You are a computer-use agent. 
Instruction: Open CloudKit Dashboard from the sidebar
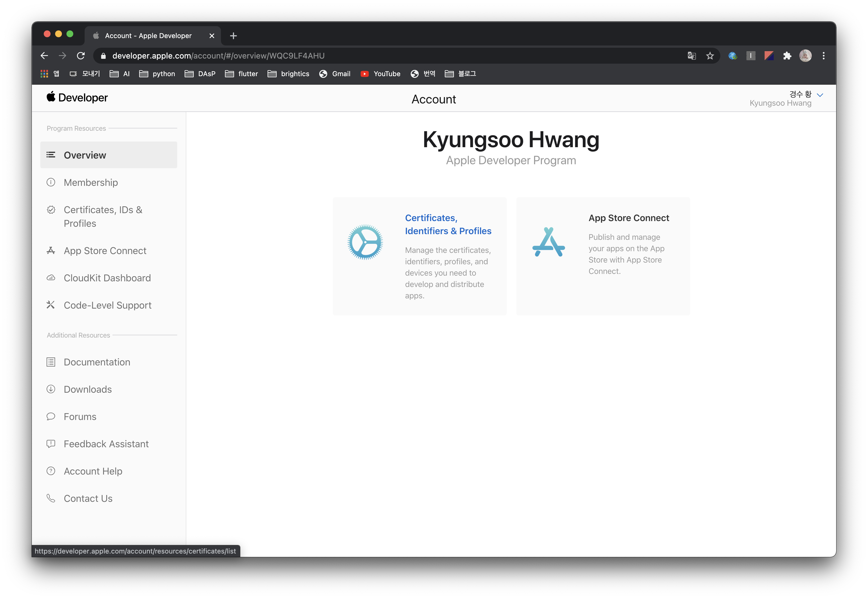pos(107,278)
